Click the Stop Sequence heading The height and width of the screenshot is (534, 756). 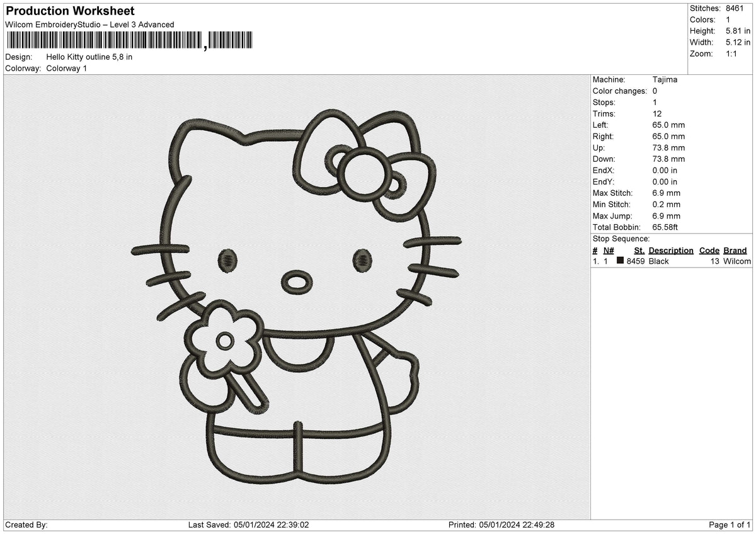pyautogui.click(x=621, y=239)
